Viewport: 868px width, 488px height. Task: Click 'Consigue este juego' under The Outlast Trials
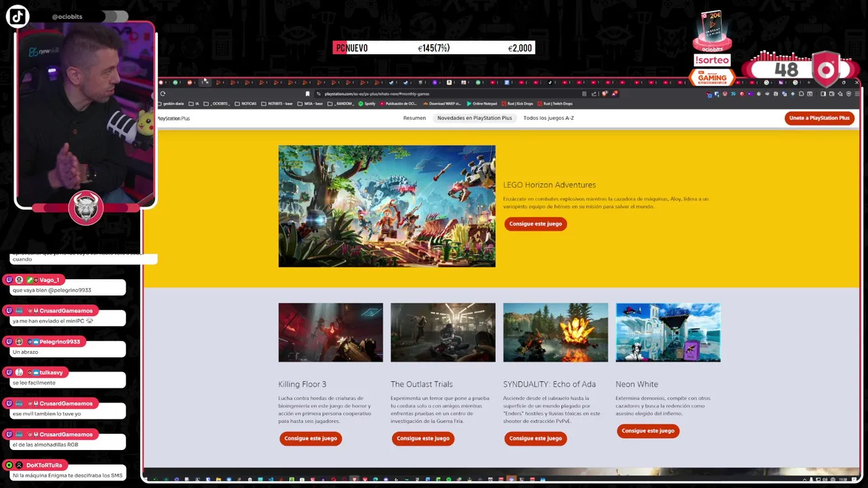[423, 439]
